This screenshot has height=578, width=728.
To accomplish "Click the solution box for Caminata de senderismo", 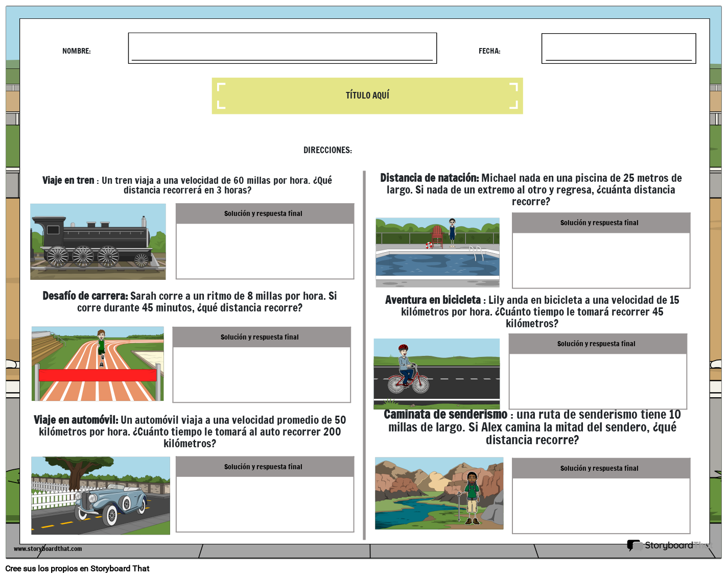I will point(601,505).
